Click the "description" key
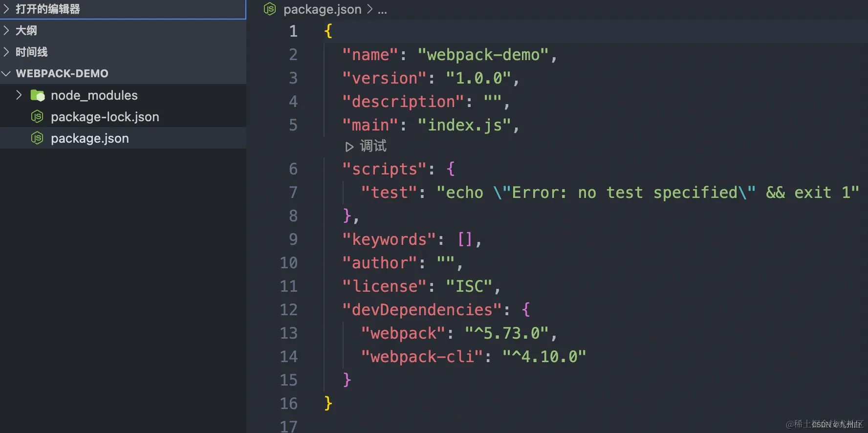The image size is (868, 433). point(403,102)
